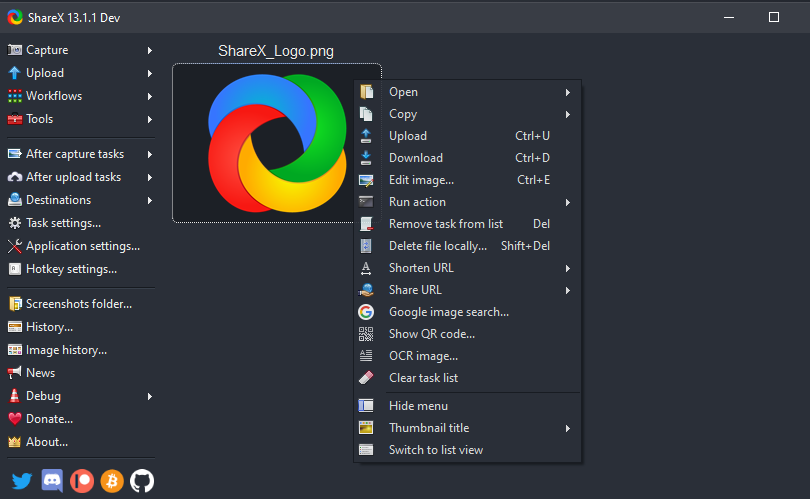Image resolution: width=810 pixels, height=499 pixels.
Task: Maximize the ShareX window
Action: click(x=774, y=18)
